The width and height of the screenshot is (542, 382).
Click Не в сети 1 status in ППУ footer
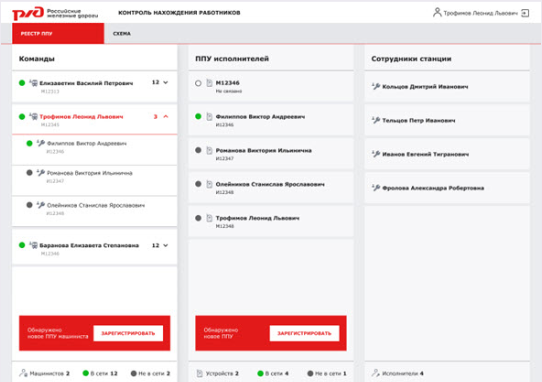[327, 373]
